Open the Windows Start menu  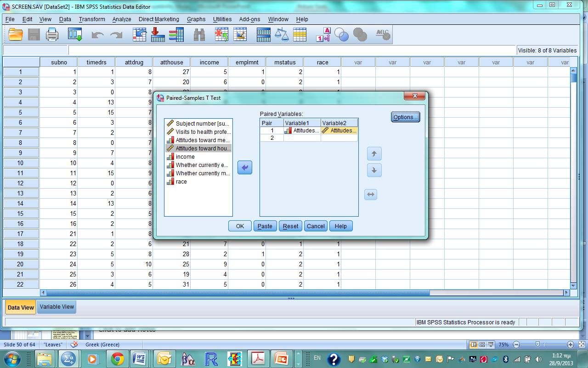pos(11,359)
